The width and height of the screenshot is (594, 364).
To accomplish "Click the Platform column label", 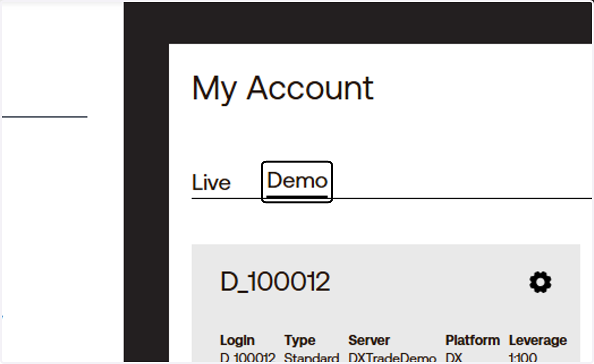I will pyautogui.click(x=473, y=340).
